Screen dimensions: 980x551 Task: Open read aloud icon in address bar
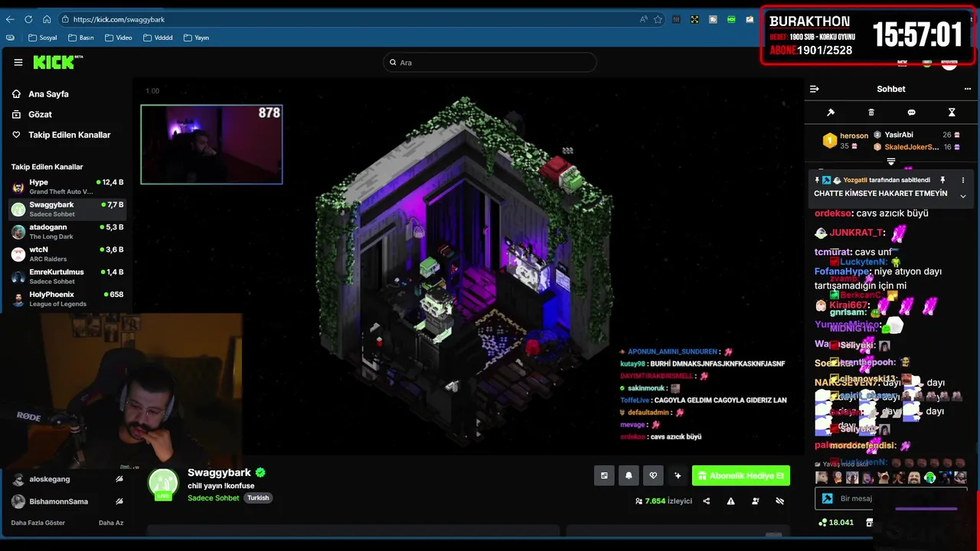(x=643, y=19)
